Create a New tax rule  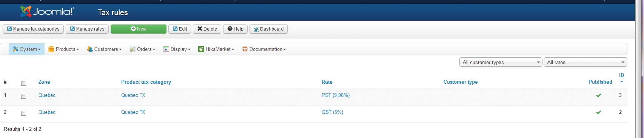pos(139,29)
